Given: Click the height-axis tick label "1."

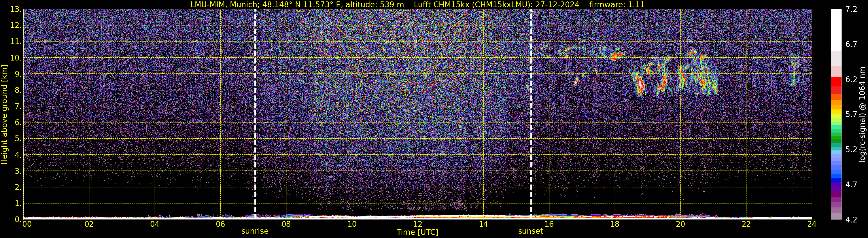Looking at the screenshot, I should (18, 204).
